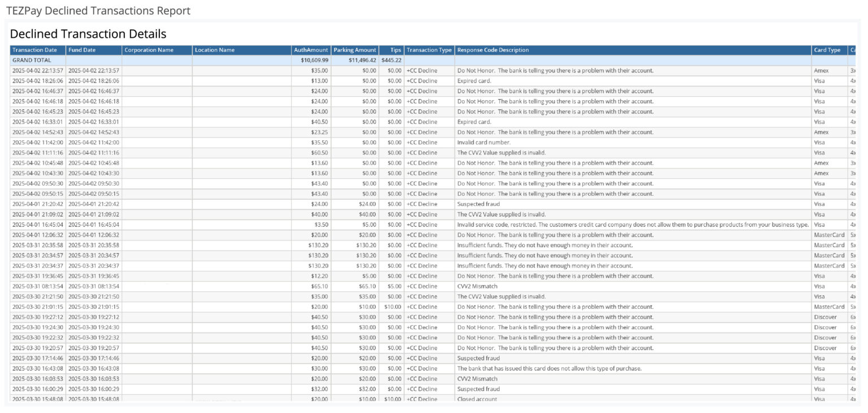The height and width of the screenshot is (413, 868).
Task: Sort by the AuthAmount column header
Action: [310, 50]
